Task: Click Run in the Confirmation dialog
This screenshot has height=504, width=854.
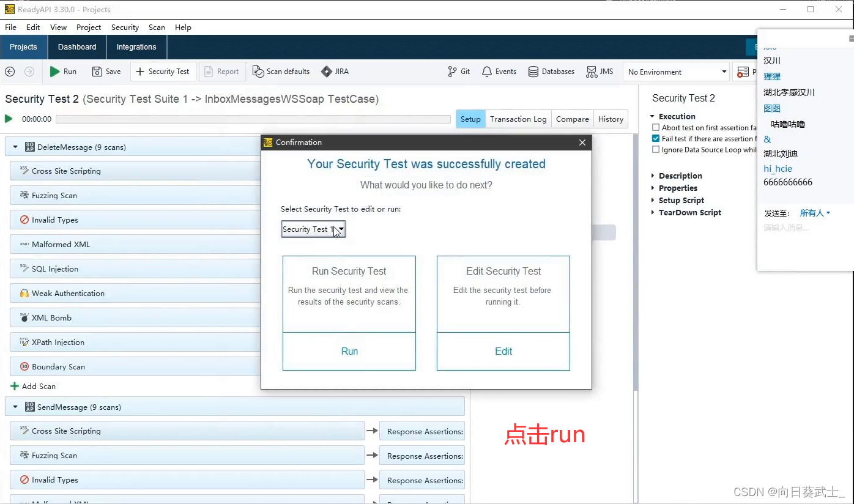Action: pos(349,352)
